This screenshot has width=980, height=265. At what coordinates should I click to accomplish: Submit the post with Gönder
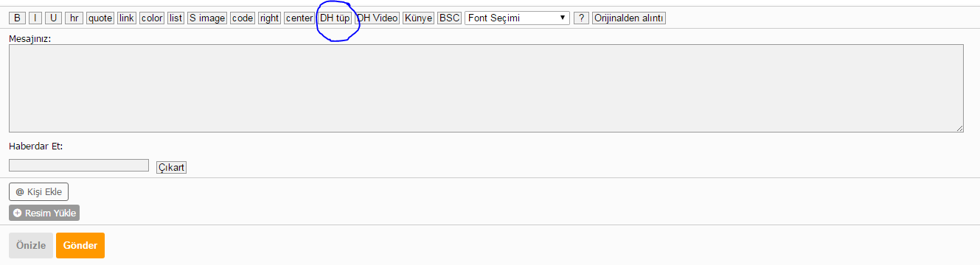(80, 246)
